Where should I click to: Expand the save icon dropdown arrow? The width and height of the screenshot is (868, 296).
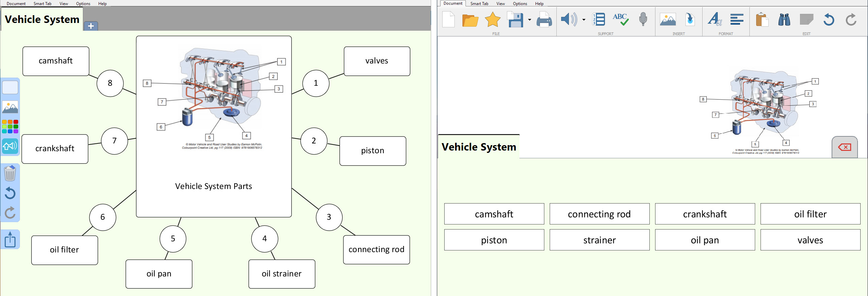click(x=529, y=20)
